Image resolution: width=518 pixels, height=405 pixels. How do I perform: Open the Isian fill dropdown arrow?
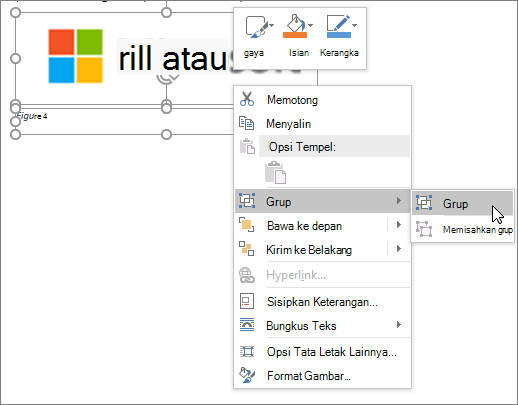tap(311, 25)
